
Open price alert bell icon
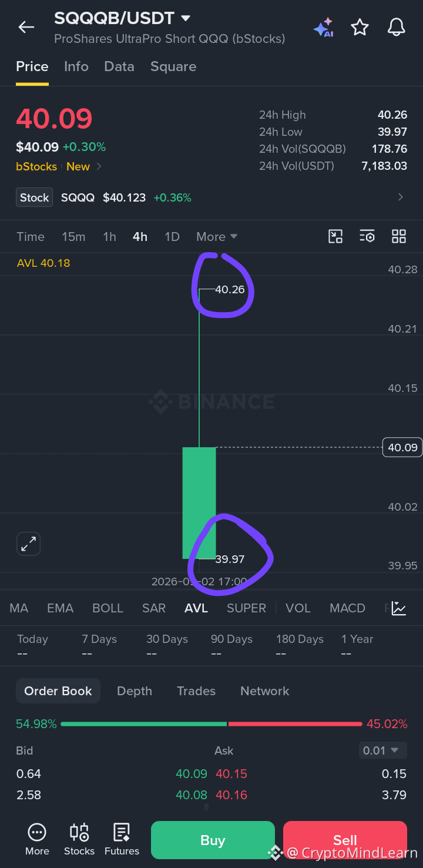[x=397, y=27]
